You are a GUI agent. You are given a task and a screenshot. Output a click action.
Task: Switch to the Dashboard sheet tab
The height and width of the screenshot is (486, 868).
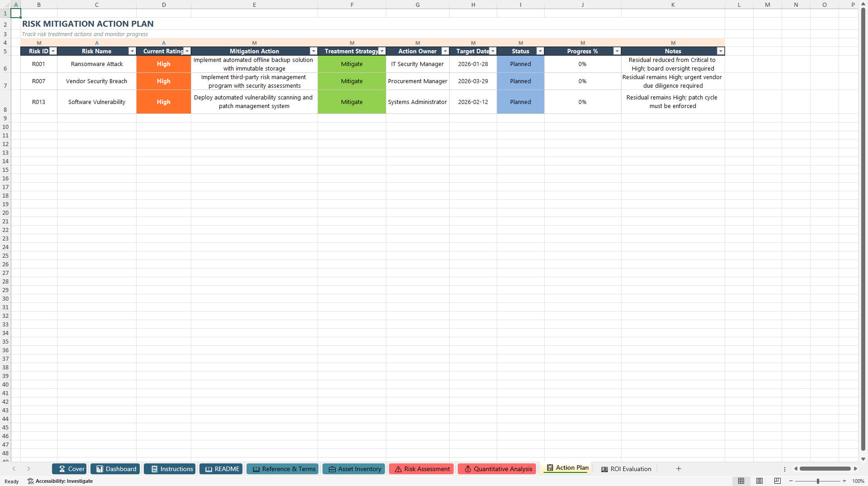pos(115,469)
